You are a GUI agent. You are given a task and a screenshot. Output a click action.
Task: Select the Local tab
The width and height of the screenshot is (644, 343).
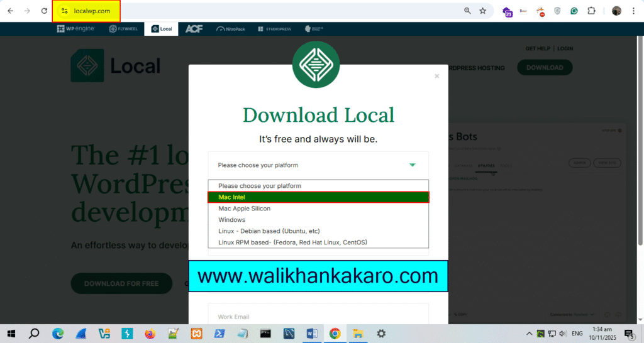click(162, 29)
